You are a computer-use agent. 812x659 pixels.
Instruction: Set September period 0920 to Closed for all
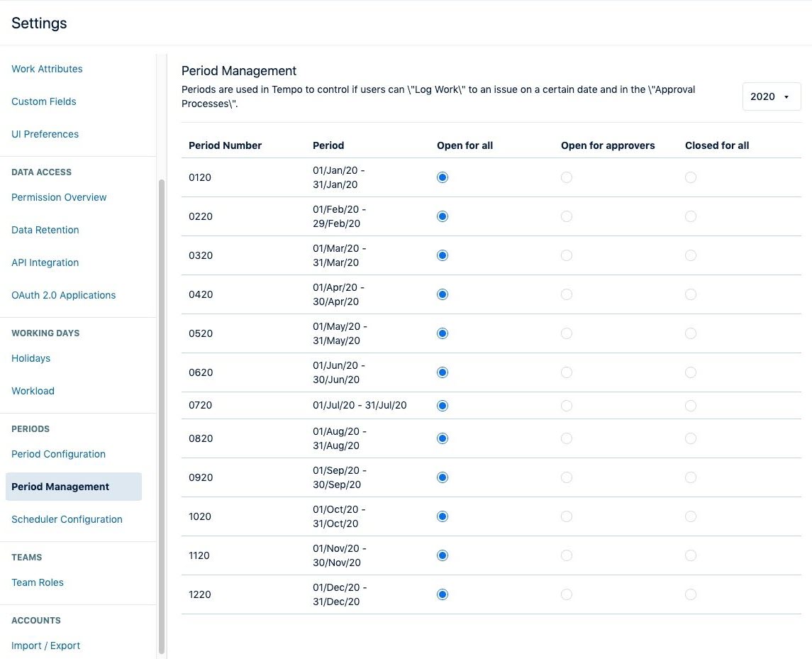[x=690, y=477]
